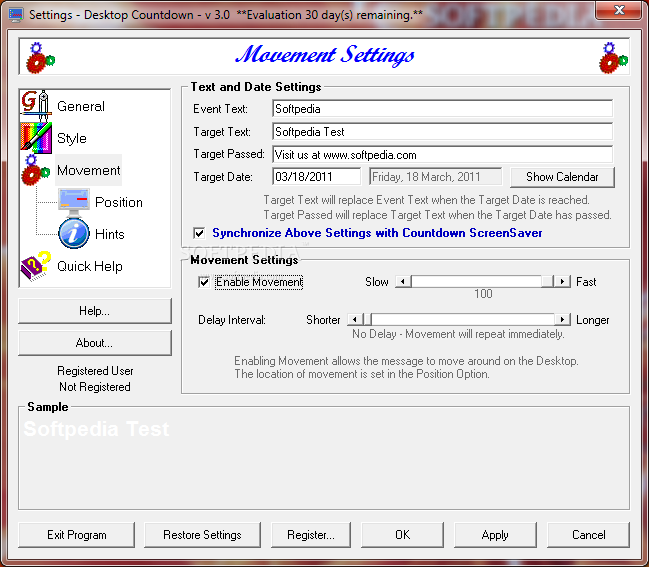Click the application icon in title bar
Viewport: 649px width, 567px height.
click(x=16, y=15)
